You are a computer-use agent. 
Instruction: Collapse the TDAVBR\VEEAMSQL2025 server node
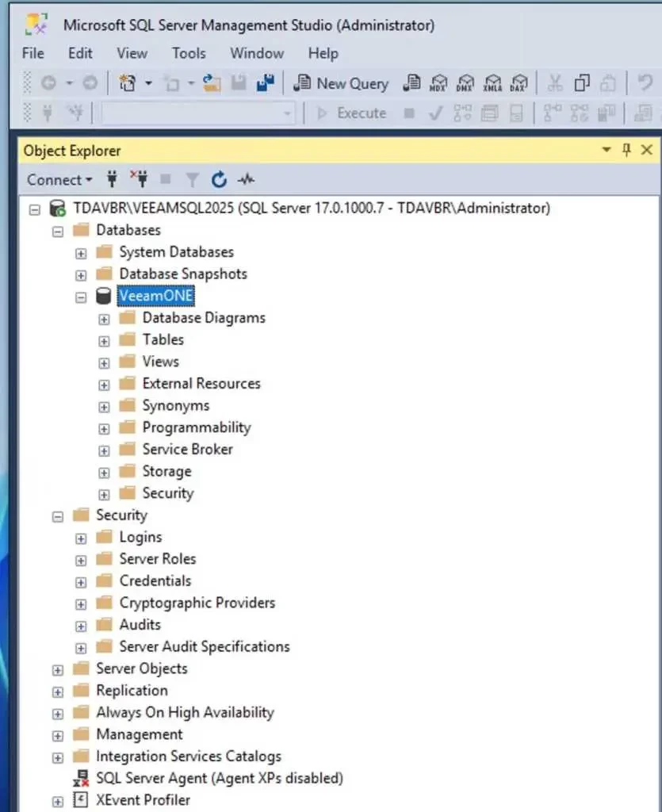pyautogui.click(x=35, y=209)
